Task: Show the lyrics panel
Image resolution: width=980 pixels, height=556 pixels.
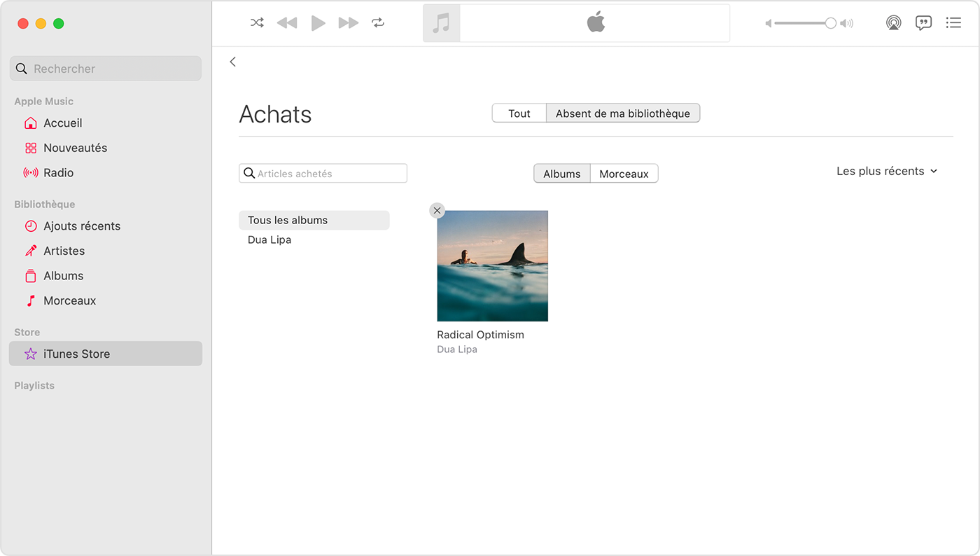Action: [923, 22]
